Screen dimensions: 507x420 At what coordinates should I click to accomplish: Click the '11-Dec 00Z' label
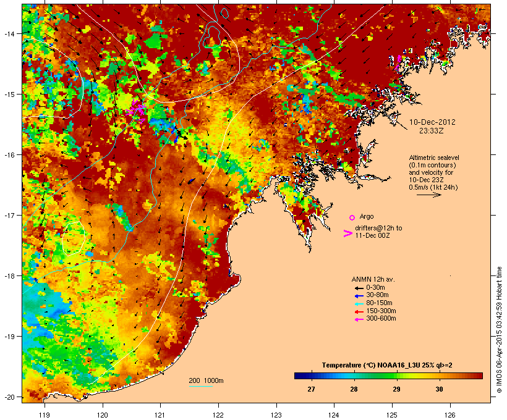(x=372, y=235)
